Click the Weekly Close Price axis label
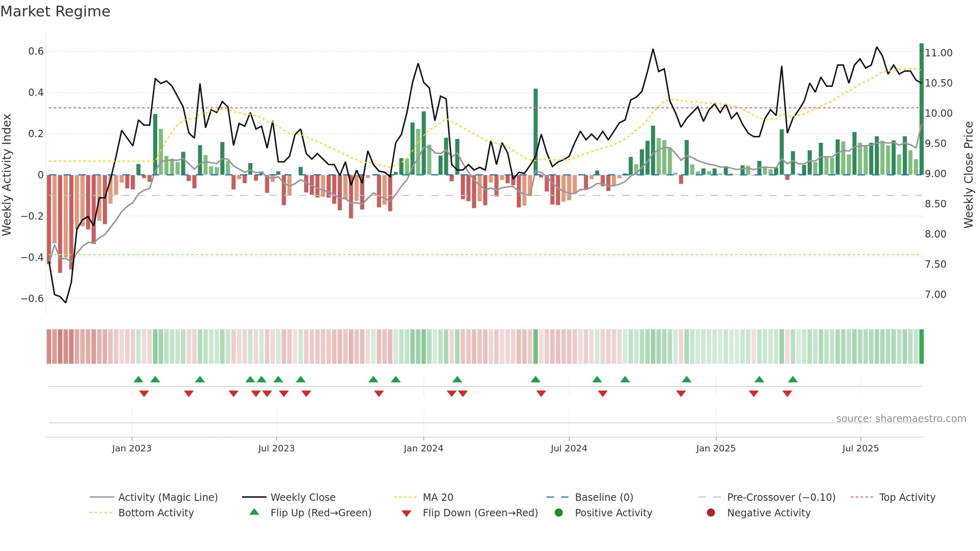Screen dimensions: 980x551 969,175
